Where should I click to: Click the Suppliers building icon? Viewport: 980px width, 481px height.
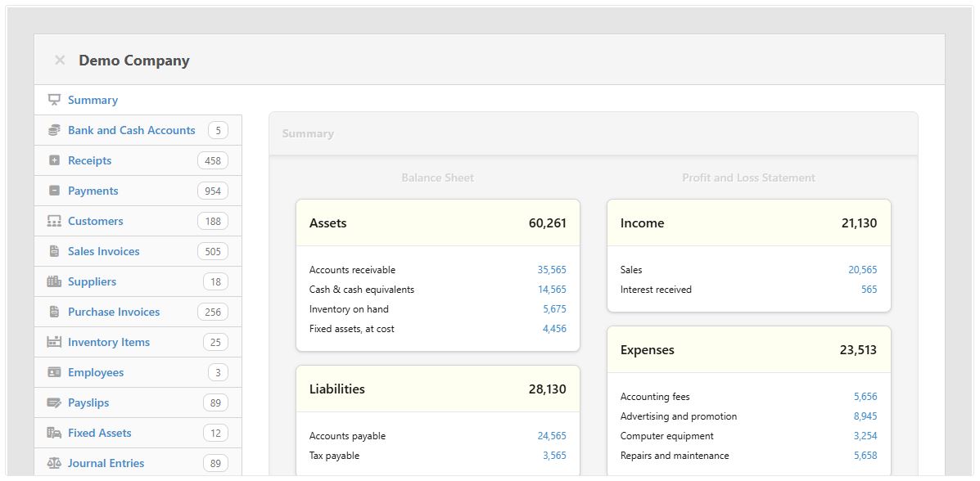pos(53,281)
